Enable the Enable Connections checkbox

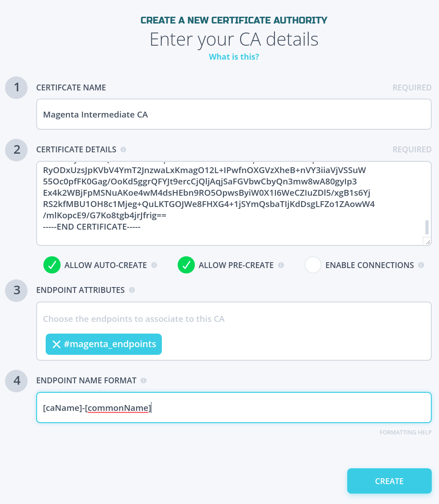pos(313,265)
